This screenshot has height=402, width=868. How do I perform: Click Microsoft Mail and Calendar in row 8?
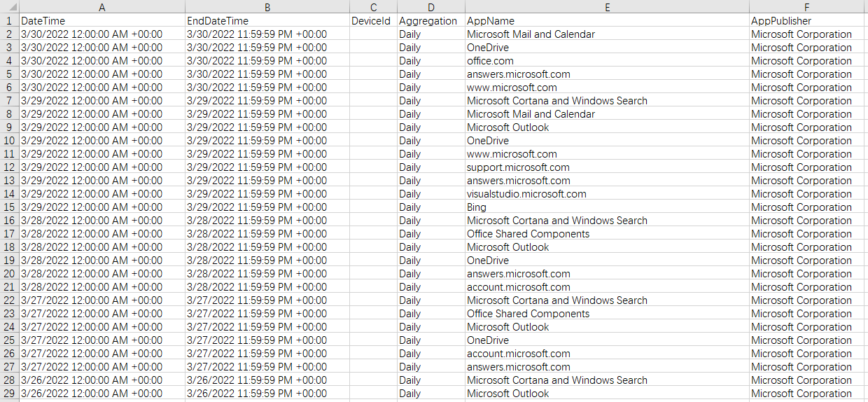coord(607,114)
